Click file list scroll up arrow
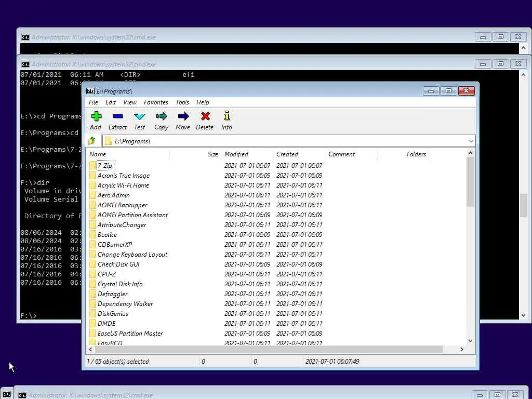The image size is (532, 399). click(x=470, y=153)
